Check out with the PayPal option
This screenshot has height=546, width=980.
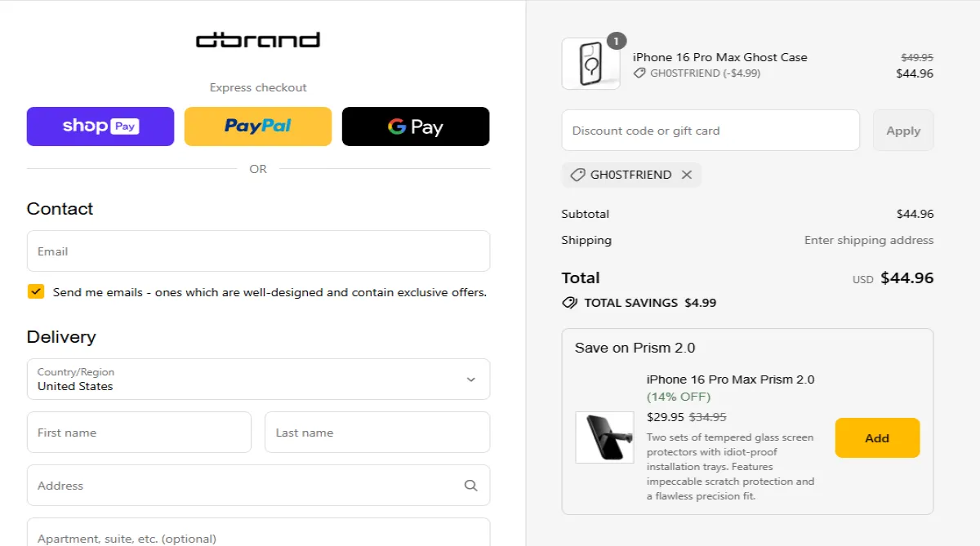coord(258,127)
